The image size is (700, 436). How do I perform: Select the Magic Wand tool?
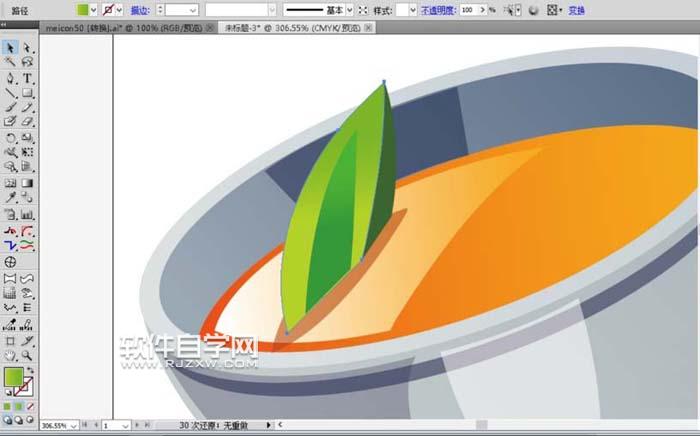pyautogui.click(x=10, y=62)
